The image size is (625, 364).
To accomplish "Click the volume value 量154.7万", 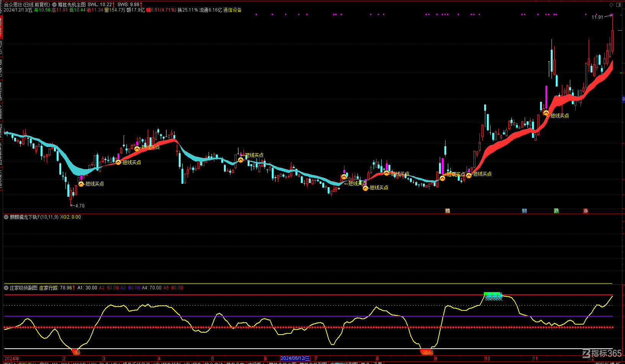I will [115, 10].
